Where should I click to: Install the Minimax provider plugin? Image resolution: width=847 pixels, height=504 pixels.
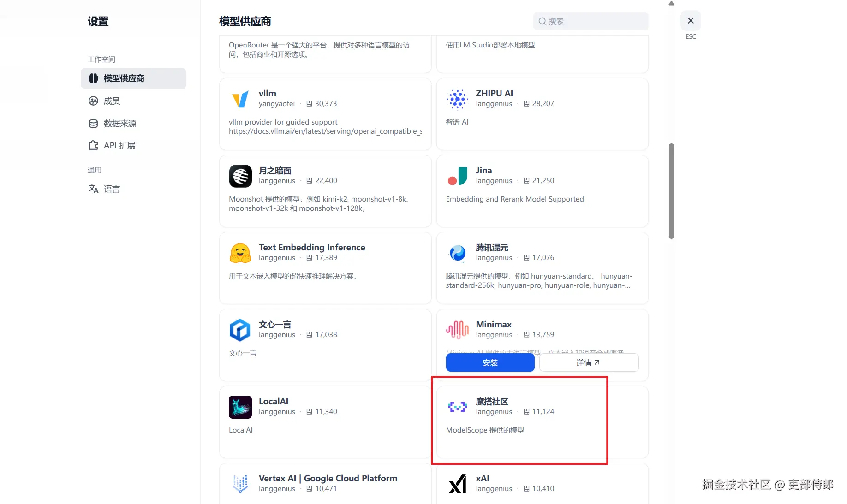click(490, 362)
